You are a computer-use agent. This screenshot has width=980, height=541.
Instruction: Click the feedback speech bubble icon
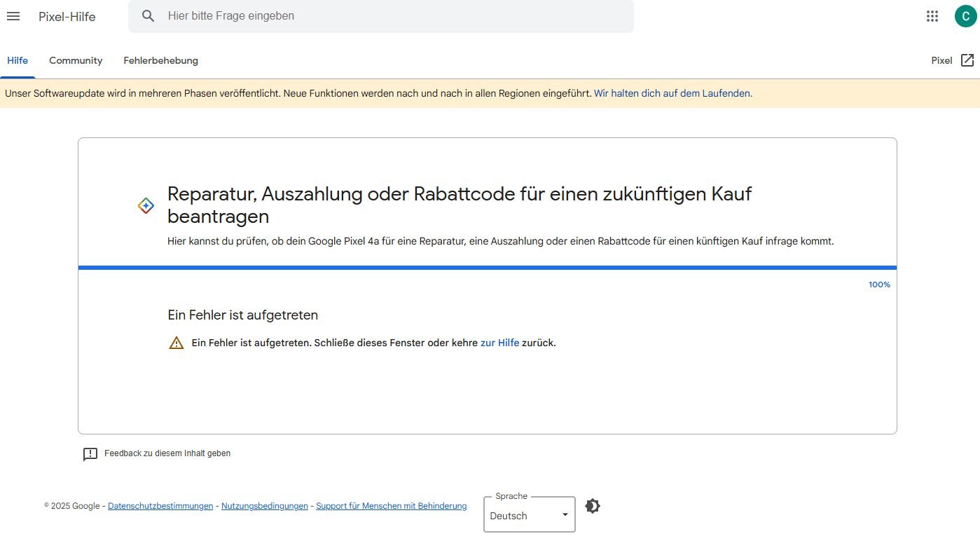90,454
